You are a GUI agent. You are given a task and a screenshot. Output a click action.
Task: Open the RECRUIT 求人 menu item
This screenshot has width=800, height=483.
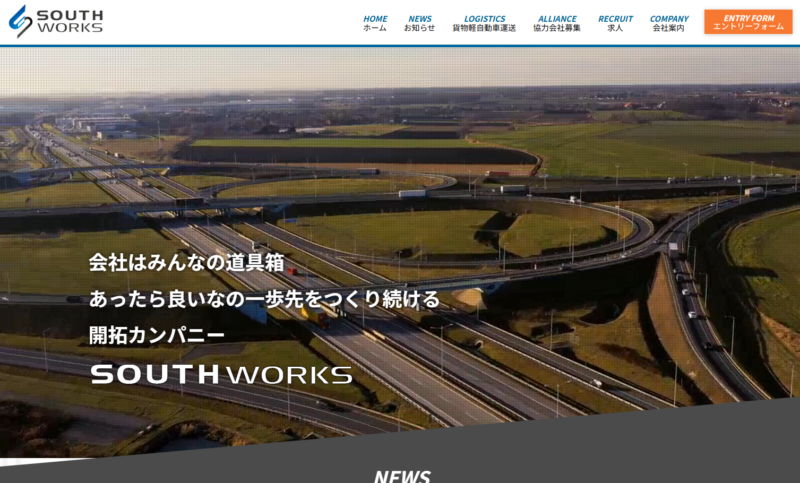615,23
